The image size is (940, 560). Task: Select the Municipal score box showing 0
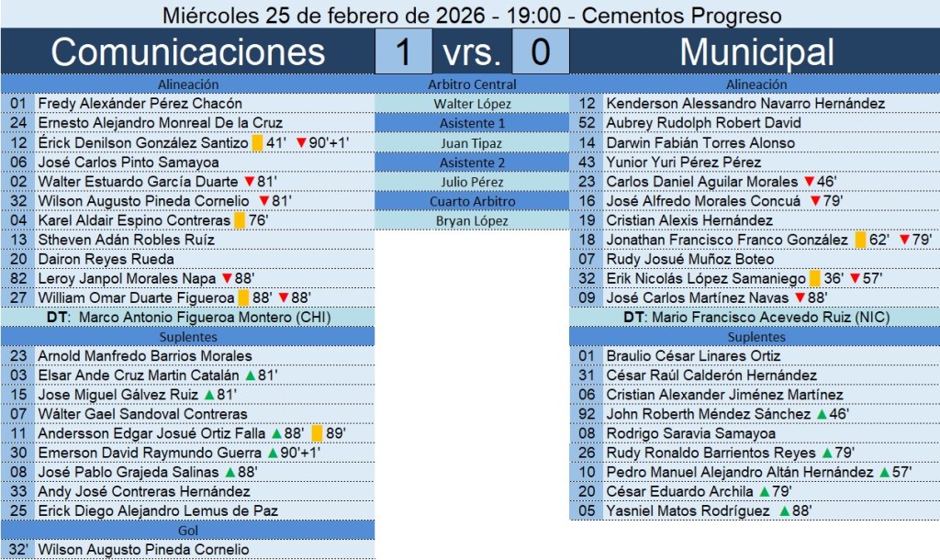[x=540, y=51]
